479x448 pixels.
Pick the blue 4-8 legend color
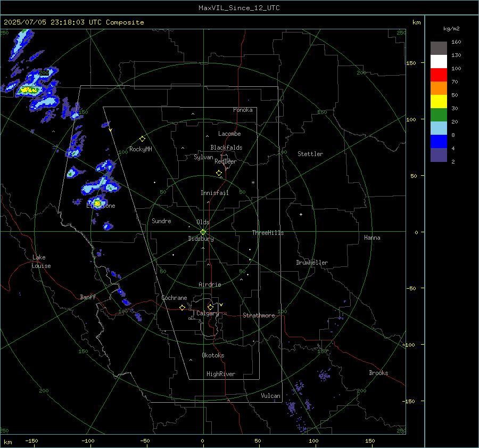click(x=439, y=142)
